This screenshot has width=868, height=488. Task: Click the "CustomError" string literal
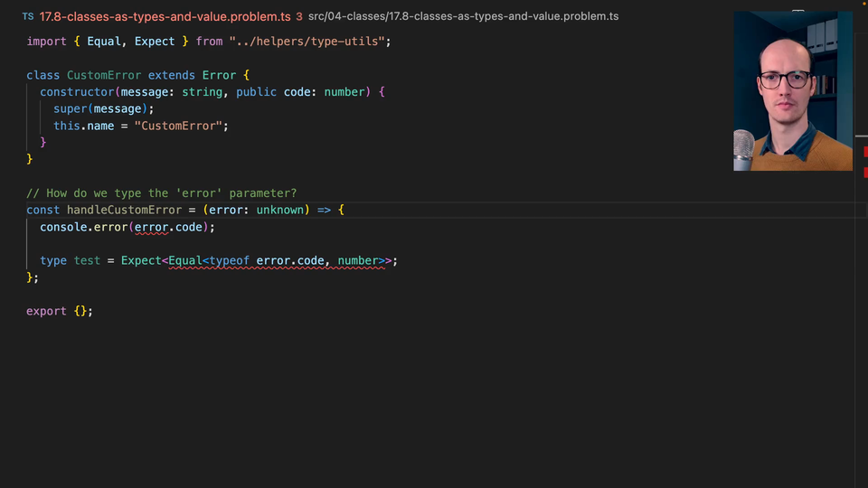pyautogui.click(x=178, y=126)
